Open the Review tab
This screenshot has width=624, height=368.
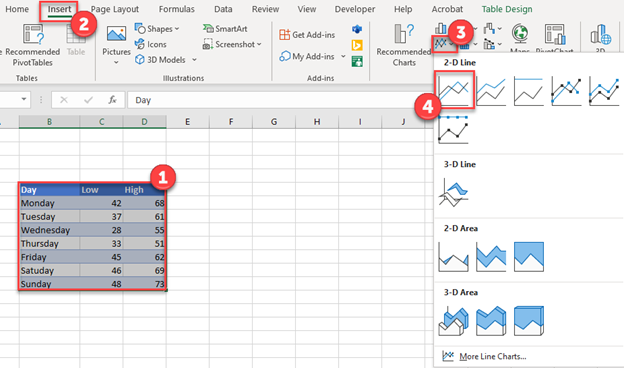pos(265,9)
